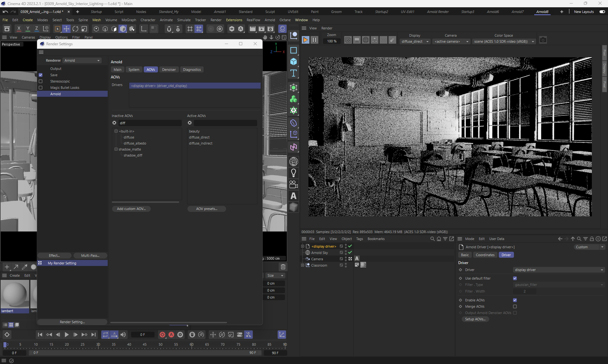This screenshot has width=608, height=364.
Task: Click the trash delete render setting icon
Action: [x=283, y=267]
